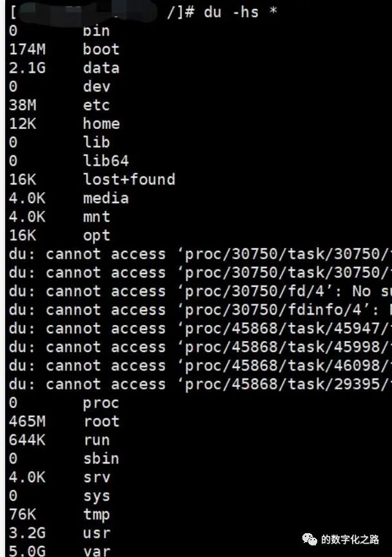Click the '5.0G' size of var
The width and height of the screenshot is (392, 557).
(x=27, y=551)
